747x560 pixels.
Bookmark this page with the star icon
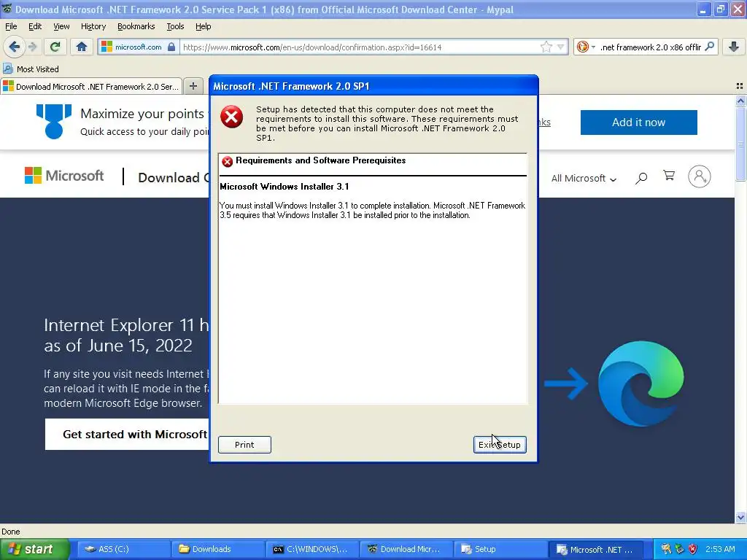tap(546, 47)
